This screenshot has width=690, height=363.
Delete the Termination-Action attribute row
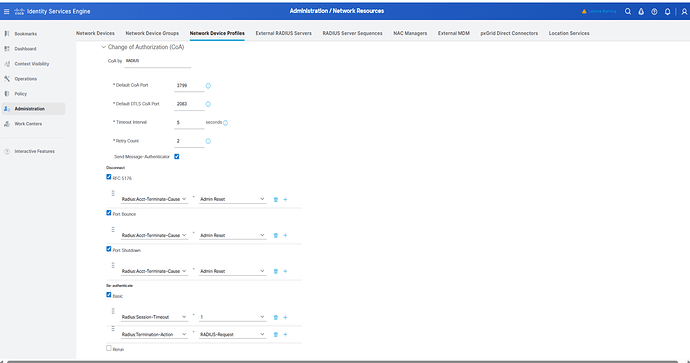tap(275, 335)
